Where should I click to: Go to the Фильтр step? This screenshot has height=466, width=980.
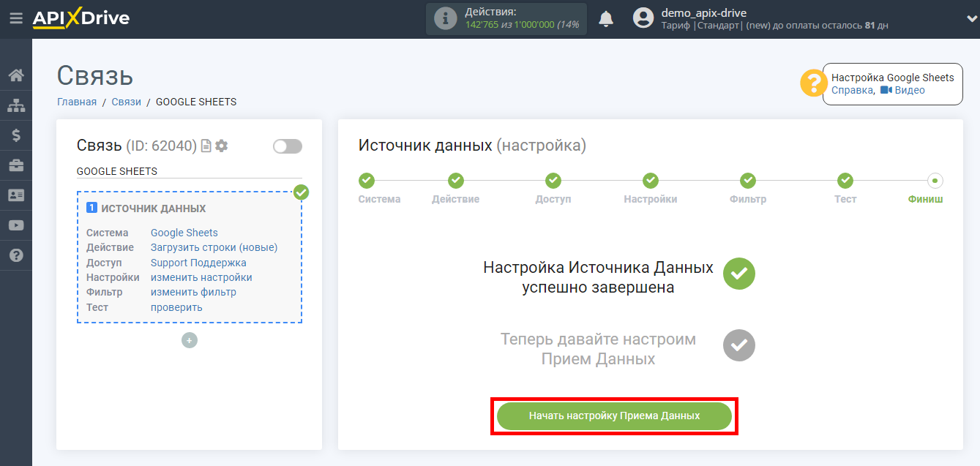[748, 181]
